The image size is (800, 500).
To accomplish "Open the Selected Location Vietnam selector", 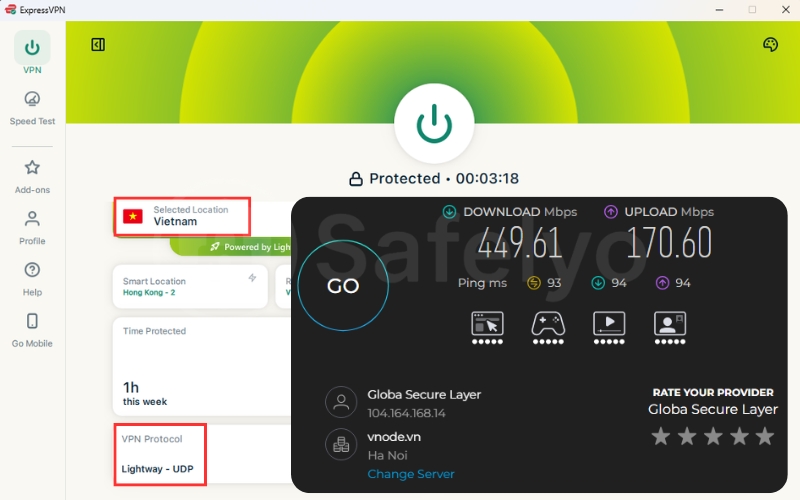I will (x=182, y=216).
